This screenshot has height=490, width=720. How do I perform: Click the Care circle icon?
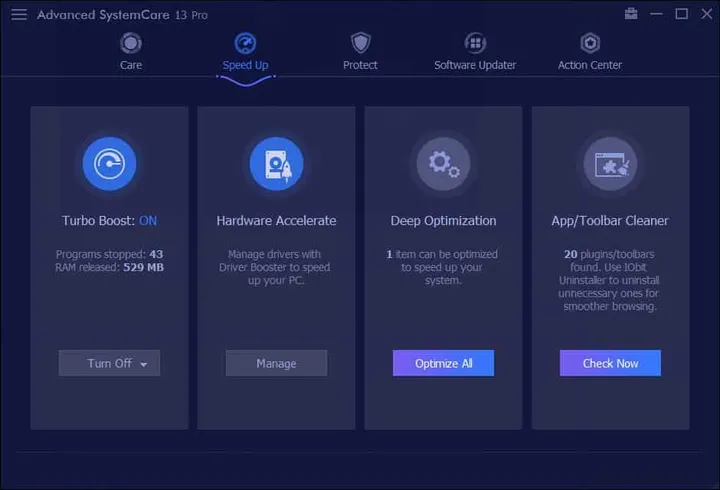(x=131, y=43)
